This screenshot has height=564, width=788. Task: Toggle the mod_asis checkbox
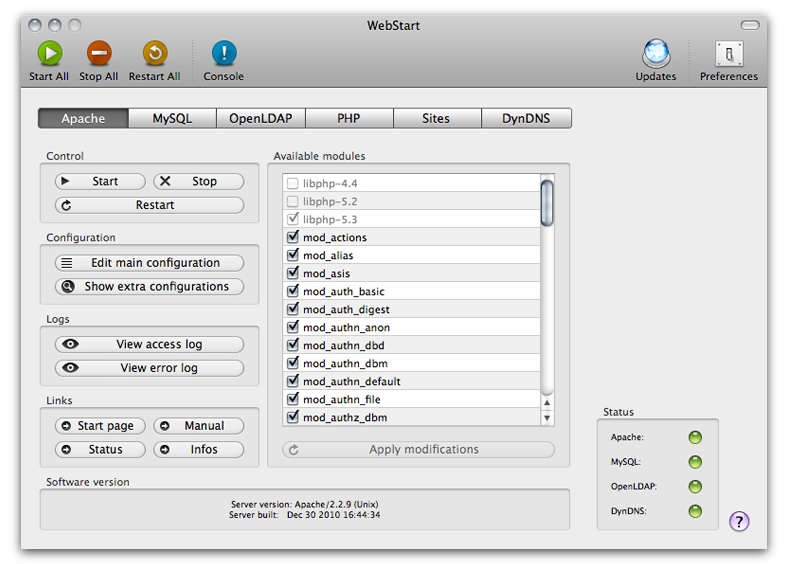click(x=292, y=273)
